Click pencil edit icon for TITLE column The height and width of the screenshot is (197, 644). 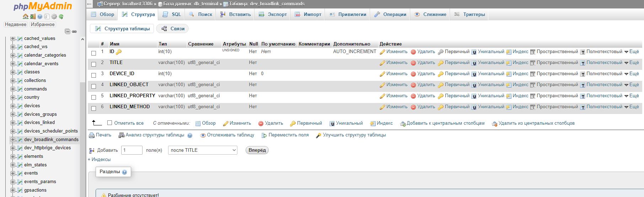click(382, 63)
